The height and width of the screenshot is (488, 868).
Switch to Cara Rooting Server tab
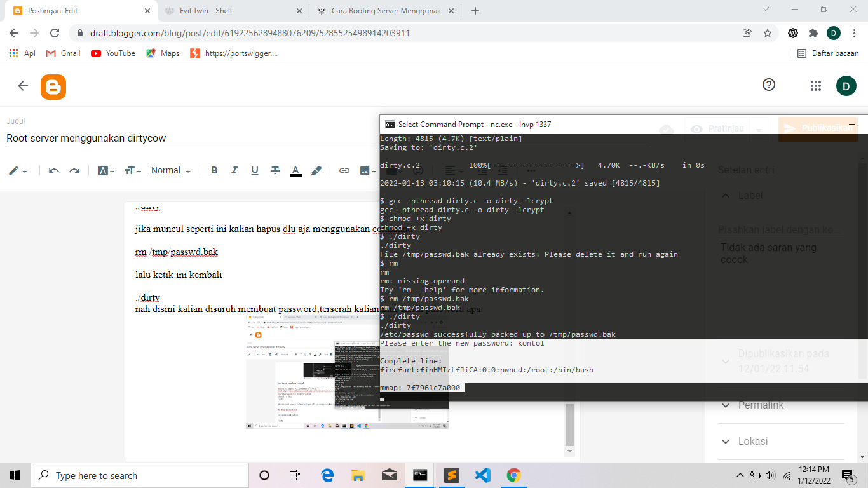[x=384, y=10]
